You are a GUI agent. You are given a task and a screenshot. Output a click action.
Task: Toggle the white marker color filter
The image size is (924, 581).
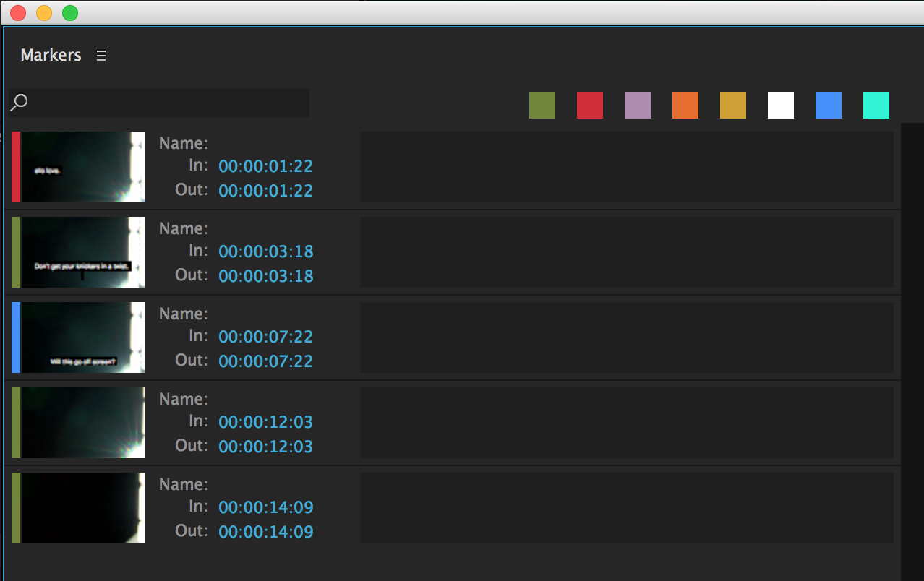(781, 106)
